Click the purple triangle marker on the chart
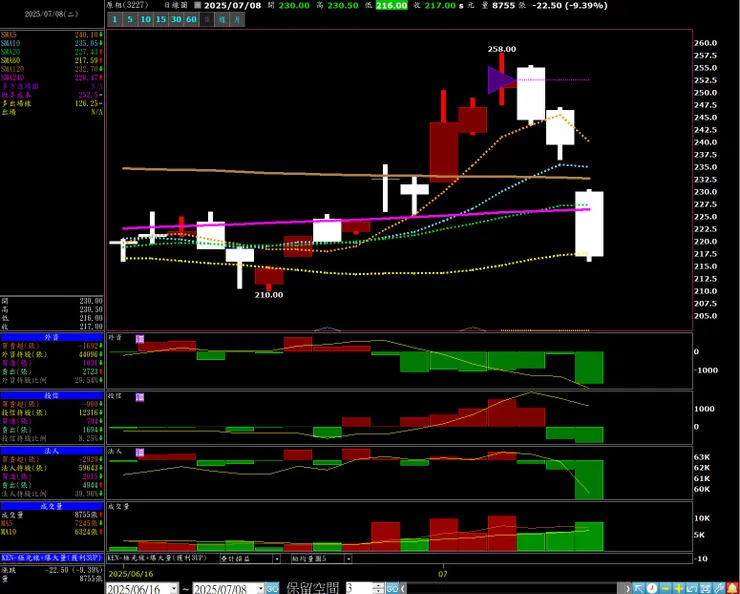Image resolution: width=740 pixels, height=594 pixels. click(501, 80)
